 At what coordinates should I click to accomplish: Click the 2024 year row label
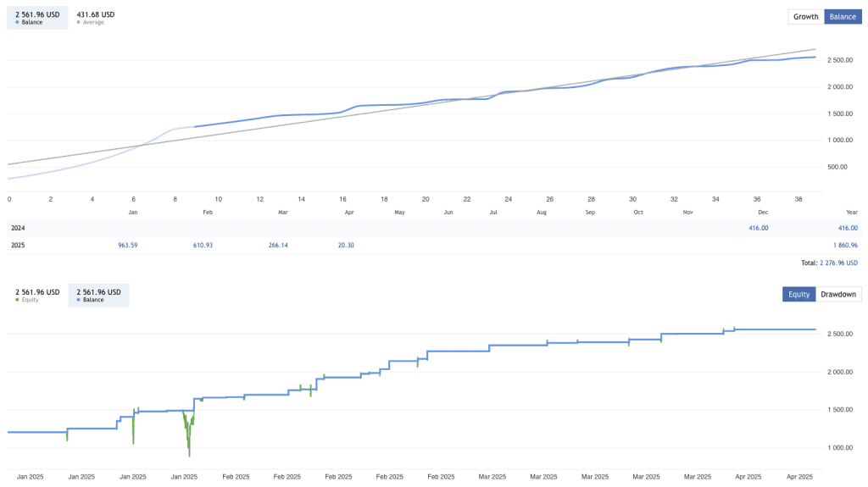18,228
